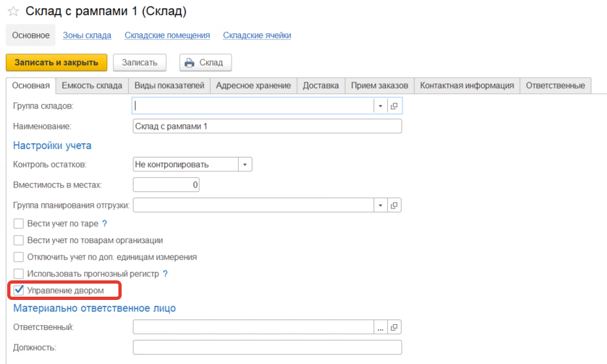Image resolution: width=607 pixels, height=364 pixels.
Task: Switch to the Адресное хранение tab
Action: point(253,86)
